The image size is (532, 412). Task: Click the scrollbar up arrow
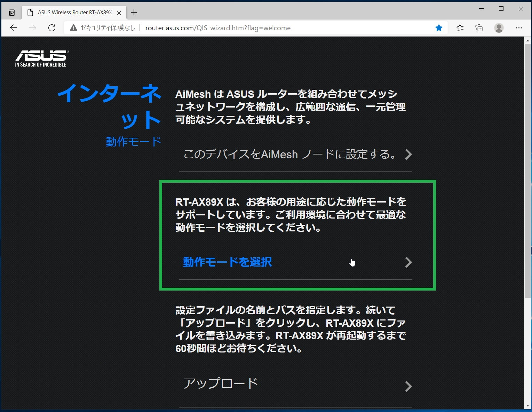click(x=527, y=40)
